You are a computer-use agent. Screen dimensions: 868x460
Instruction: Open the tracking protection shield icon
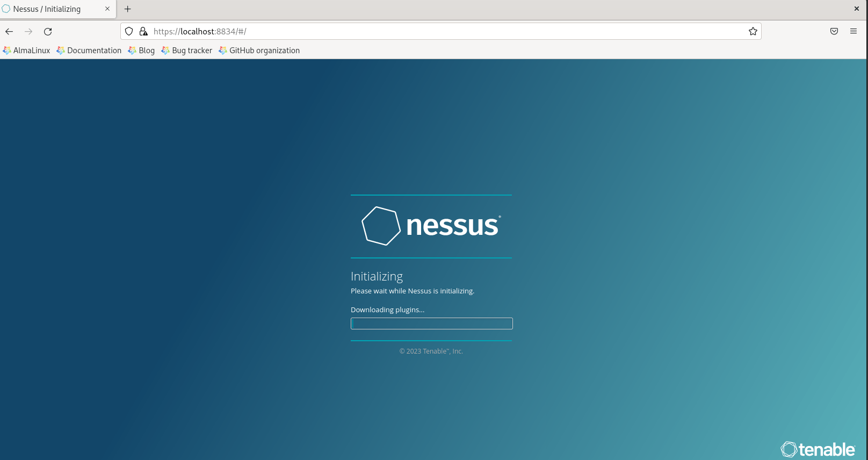click(129, 32)
